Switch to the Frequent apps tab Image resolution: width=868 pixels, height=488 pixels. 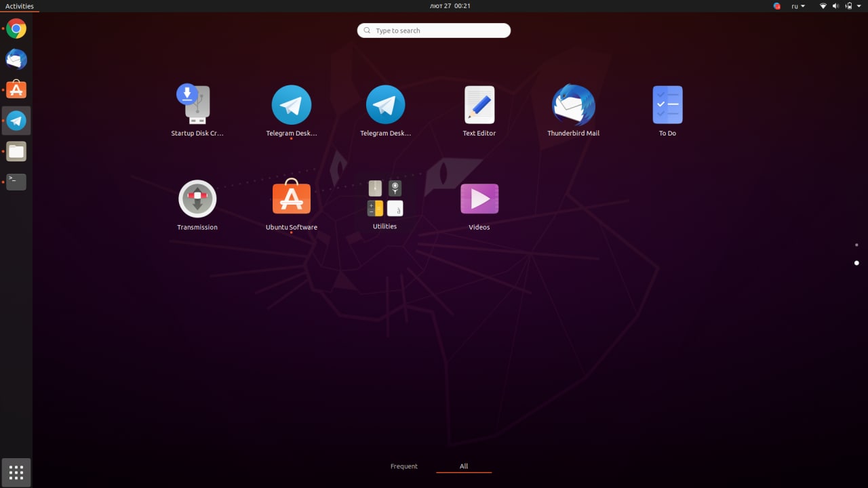point(404,466)
